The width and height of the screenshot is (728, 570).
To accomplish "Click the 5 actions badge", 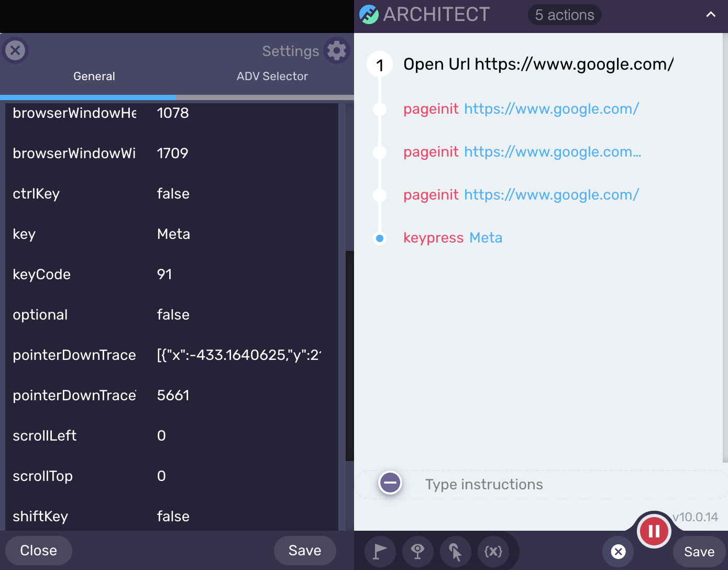I will tap(565, 15).
